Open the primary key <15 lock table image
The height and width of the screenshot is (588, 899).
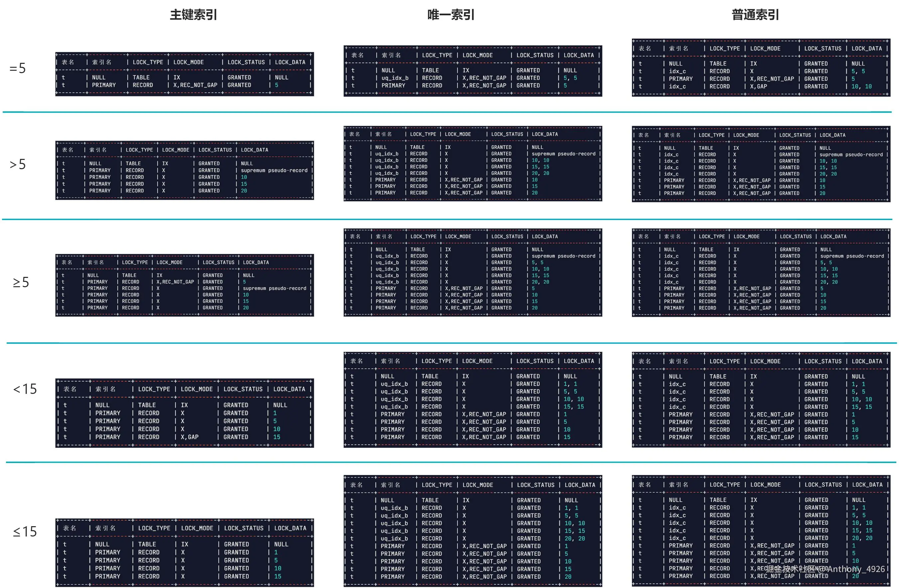click(x=184, y=413)
